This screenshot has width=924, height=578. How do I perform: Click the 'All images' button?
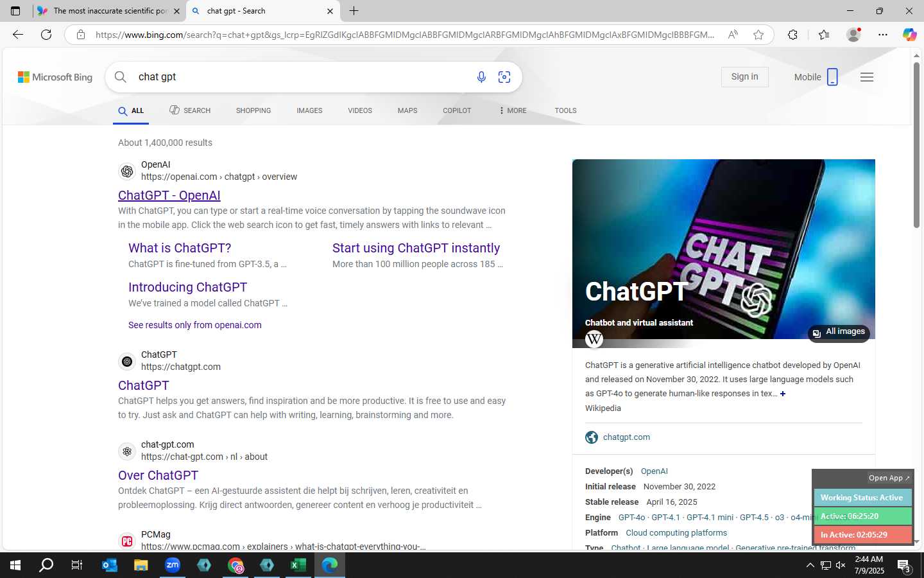(x=839, y=332)
